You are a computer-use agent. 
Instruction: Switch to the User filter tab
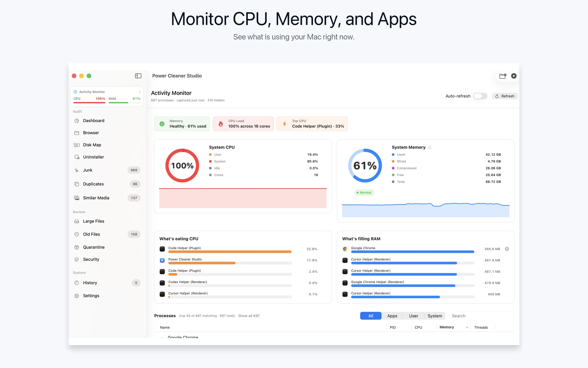tap(414, 316)
